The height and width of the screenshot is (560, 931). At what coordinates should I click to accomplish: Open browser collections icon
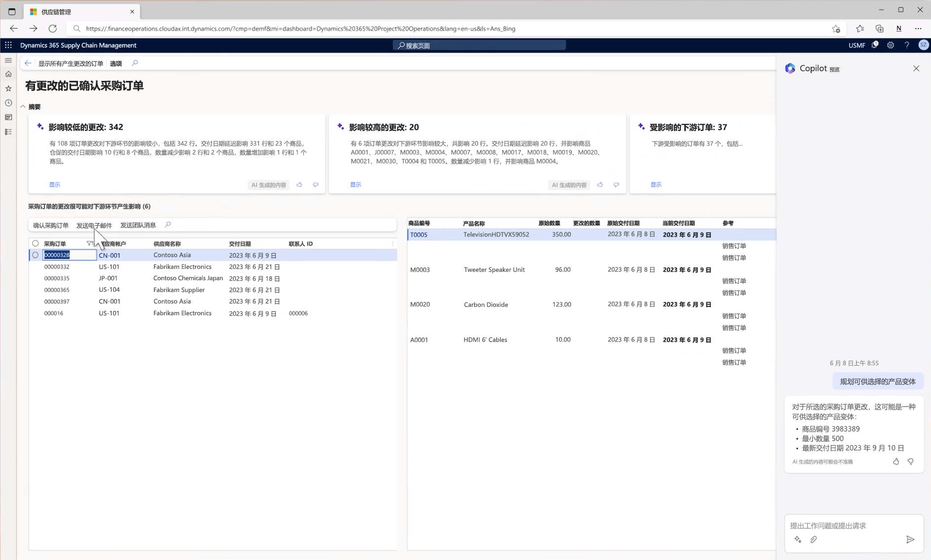(x=879, y=29)
